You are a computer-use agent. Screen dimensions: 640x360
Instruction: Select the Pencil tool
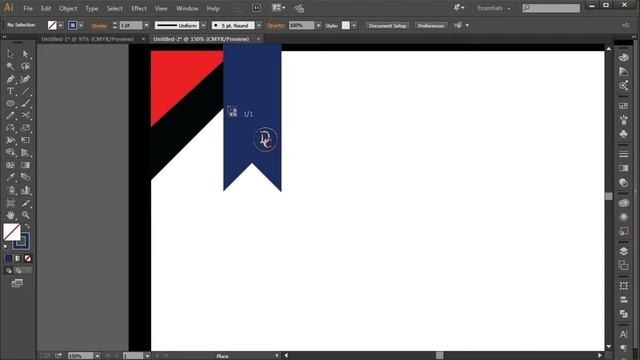[11, 116]
